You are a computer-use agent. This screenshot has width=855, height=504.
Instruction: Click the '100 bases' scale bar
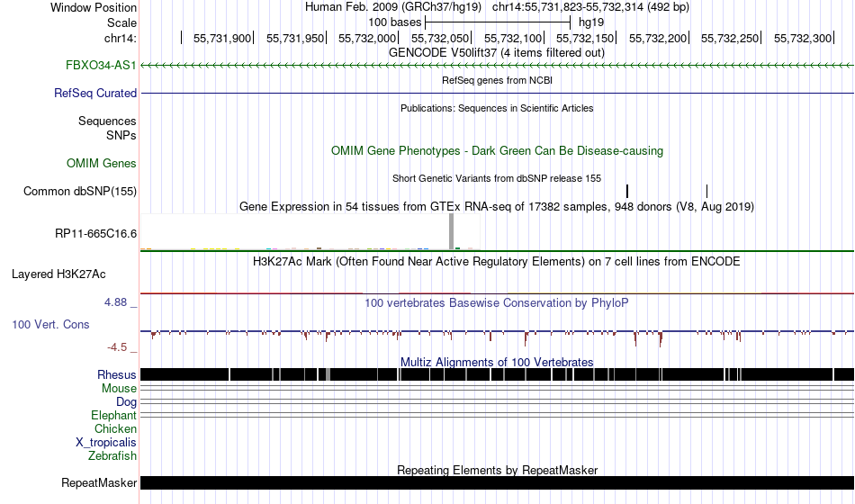point(498,22)
